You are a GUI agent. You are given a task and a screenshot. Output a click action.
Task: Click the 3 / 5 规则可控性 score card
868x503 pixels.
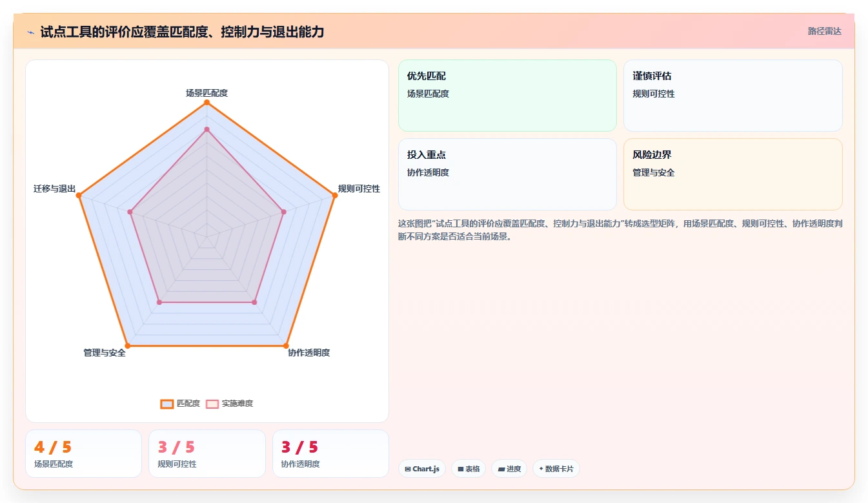[207, 453]
